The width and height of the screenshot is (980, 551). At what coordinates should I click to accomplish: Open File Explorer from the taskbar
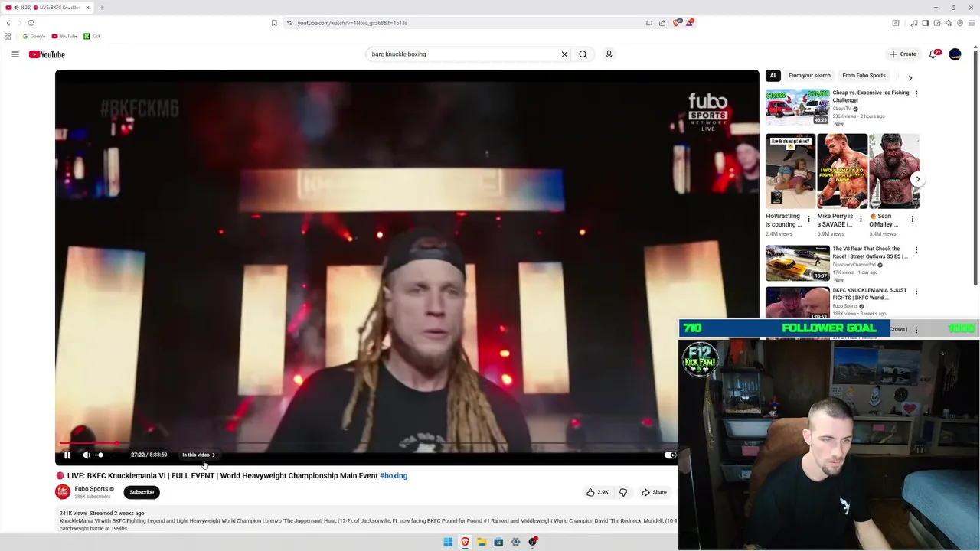coord(482,542)
